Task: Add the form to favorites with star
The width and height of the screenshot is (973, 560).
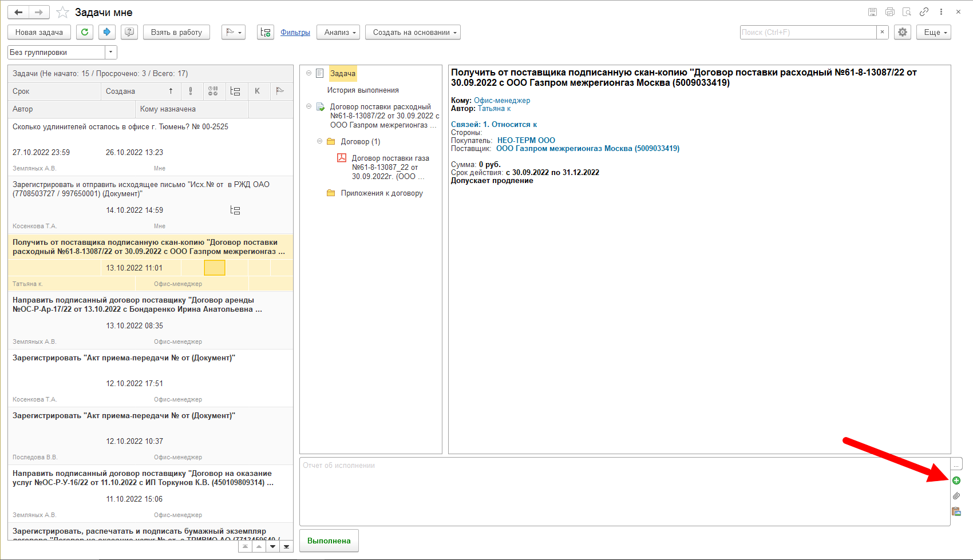Action: (x=63, y=12)
